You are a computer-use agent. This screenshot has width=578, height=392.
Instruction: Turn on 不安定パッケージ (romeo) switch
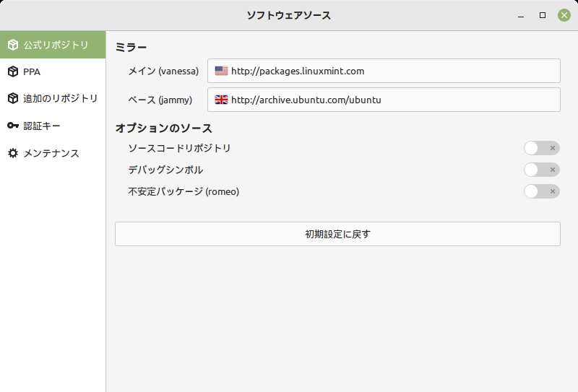click(x=541, y=191)
